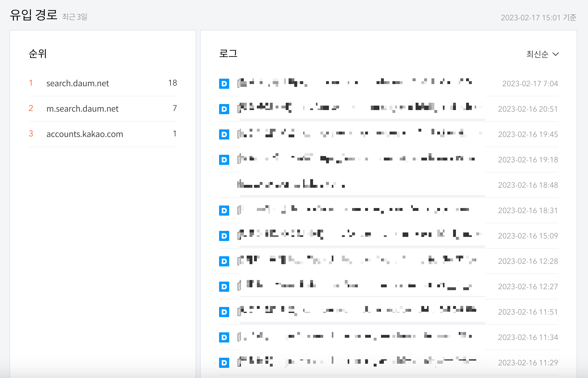Viewport: 588px width, 378px height.
Task: Click the 2023-02-16 18:48 timestamp
Action: (528, 185)
